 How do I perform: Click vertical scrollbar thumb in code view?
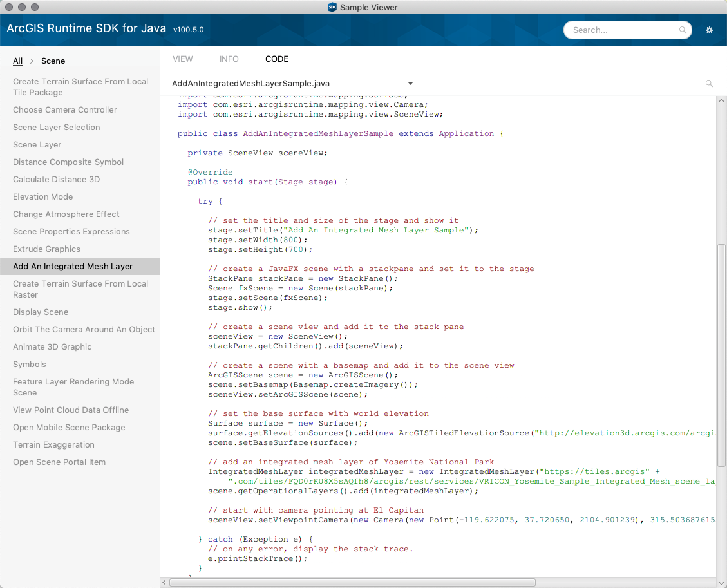[721, 356]
